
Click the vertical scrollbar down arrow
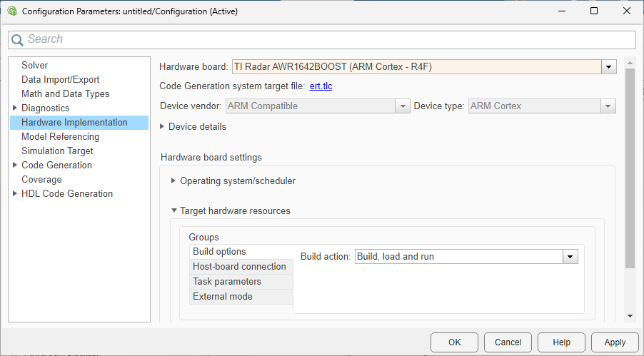tap(630, 315)
